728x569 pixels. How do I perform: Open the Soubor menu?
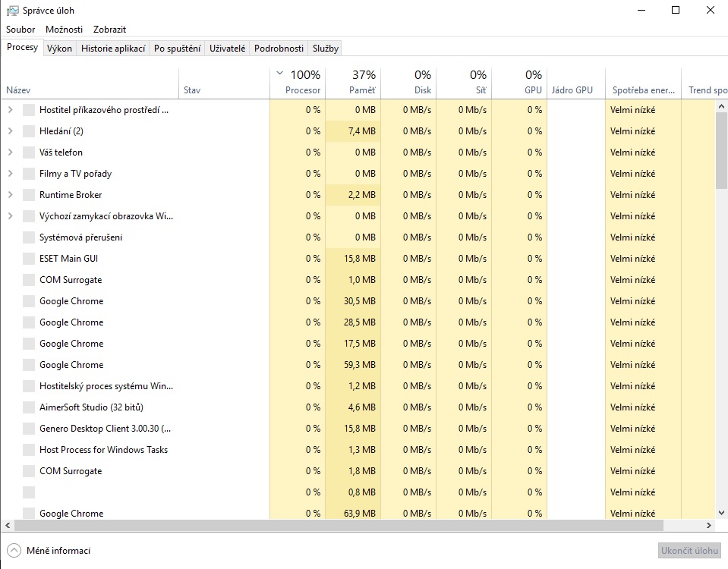pyautogui.click(x=20, y=30)
